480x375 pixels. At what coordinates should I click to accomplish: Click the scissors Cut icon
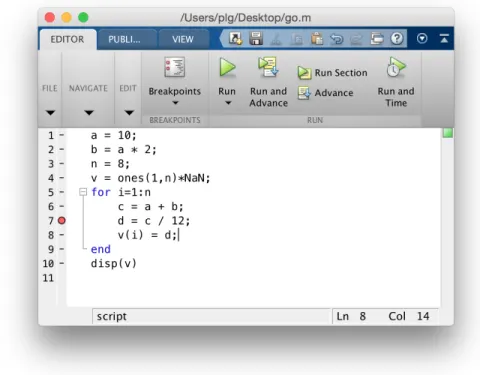click(276, 39)
